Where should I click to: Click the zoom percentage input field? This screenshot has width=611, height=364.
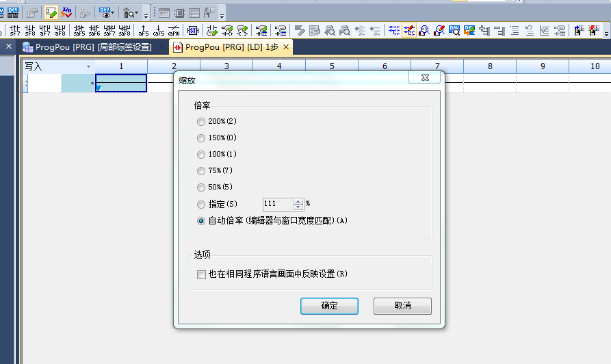(x=277, y=204)
